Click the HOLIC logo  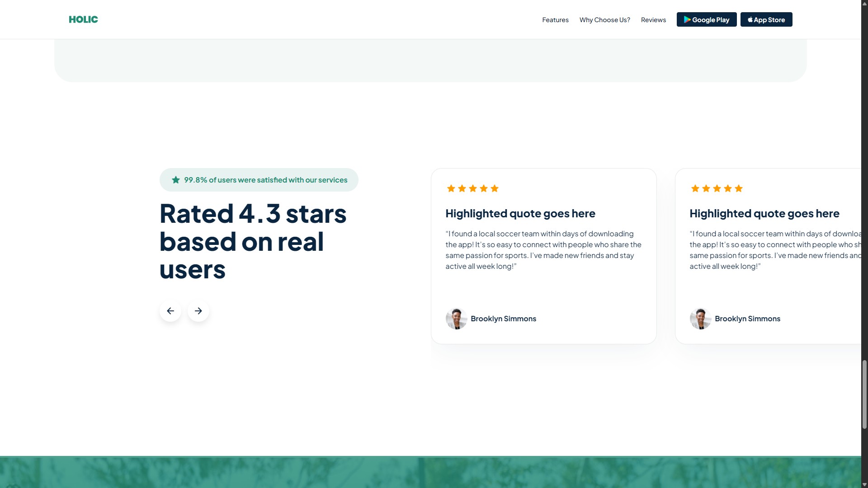coord(83,19)
